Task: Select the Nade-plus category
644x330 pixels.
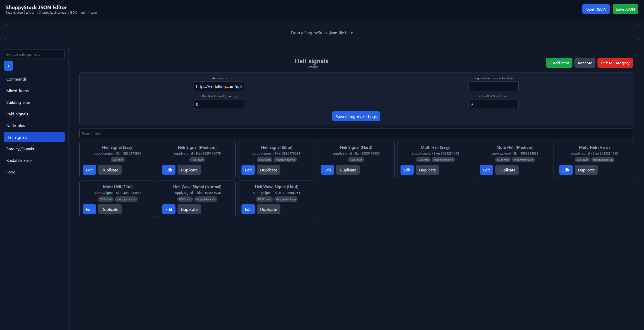Action: pyautogui.click(x=34, y=125)
